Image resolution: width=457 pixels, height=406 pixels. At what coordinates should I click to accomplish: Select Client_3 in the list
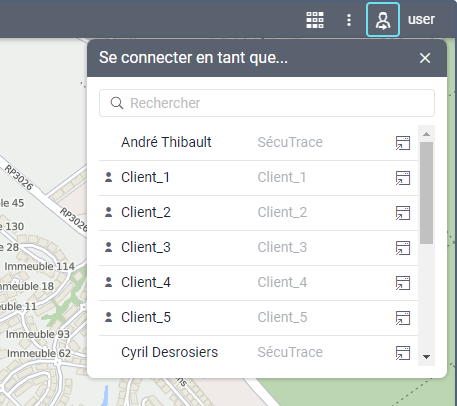click(258, 248)
